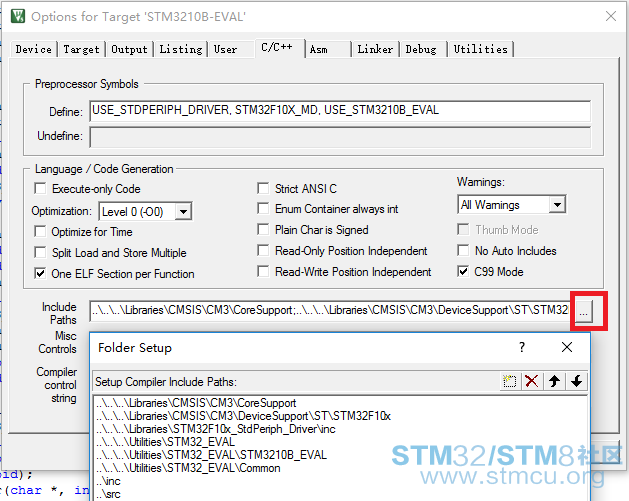Close the Options for Target window
Screen dimensions: 629x501
tap(611, 16)
